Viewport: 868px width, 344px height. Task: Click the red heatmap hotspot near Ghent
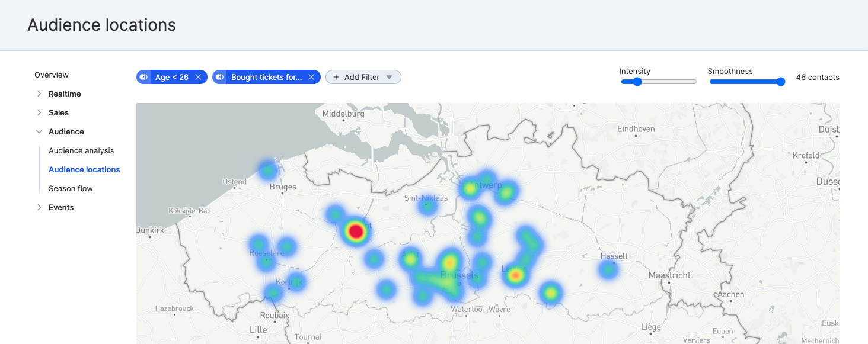[x=356, y=231]
